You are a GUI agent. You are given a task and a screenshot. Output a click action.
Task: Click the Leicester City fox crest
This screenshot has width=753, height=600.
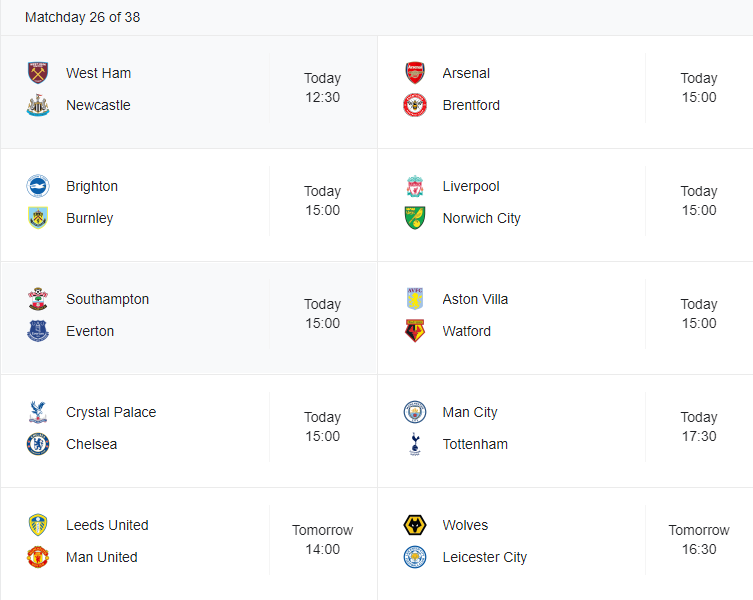[x=414, y=557]
